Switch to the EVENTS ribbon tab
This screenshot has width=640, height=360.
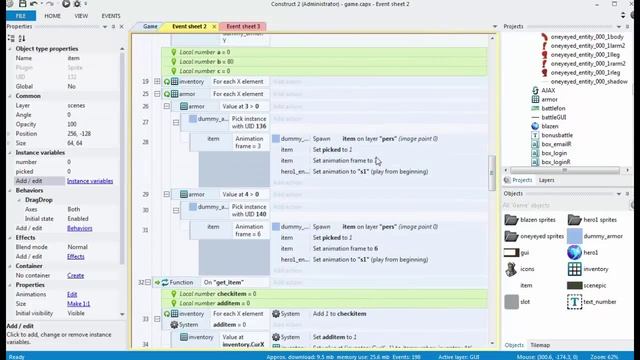(x=111, y=16)
